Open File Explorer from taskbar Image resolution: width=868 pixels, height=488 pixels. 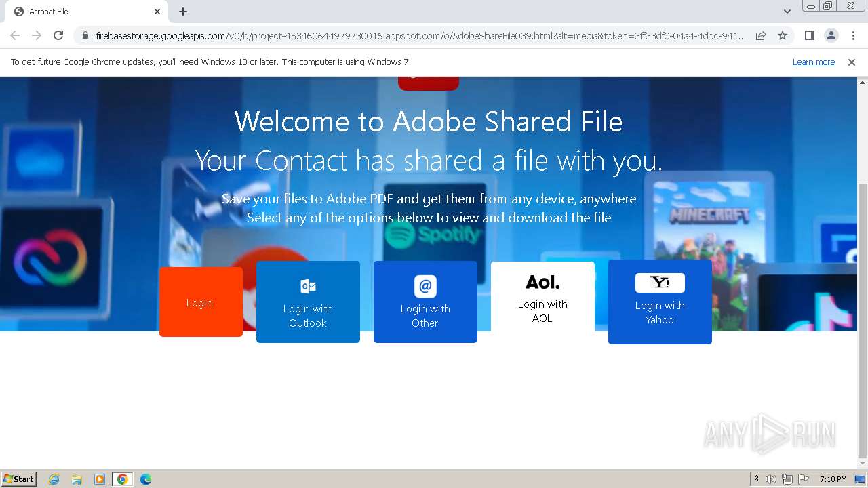pyautogui.click(x=77, y=479)
